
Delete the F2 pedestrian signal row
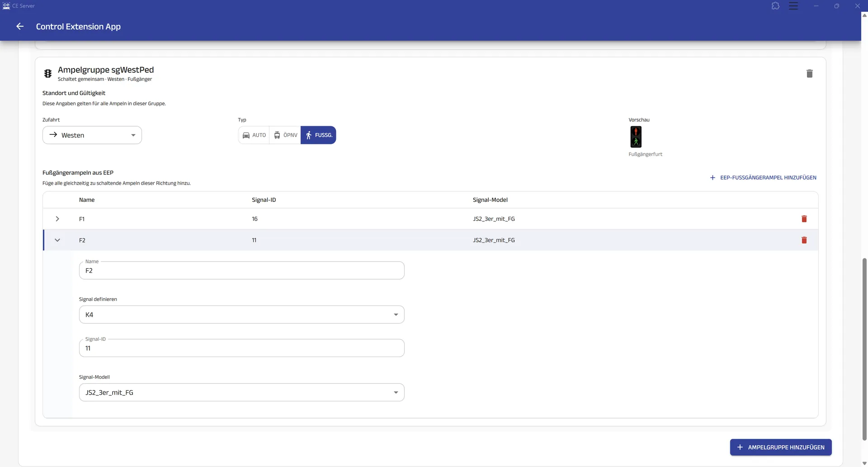(804, 240)
